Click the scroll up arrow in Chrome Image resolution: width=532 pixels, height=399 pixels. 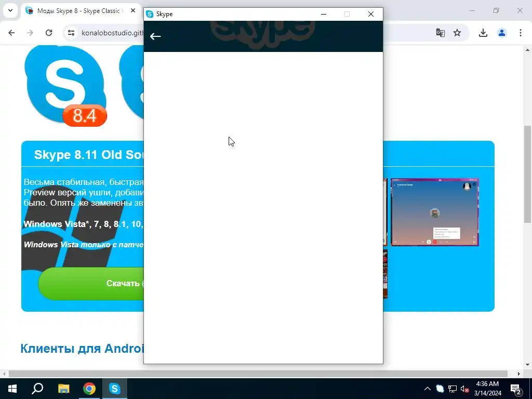[x=528, y=50]
